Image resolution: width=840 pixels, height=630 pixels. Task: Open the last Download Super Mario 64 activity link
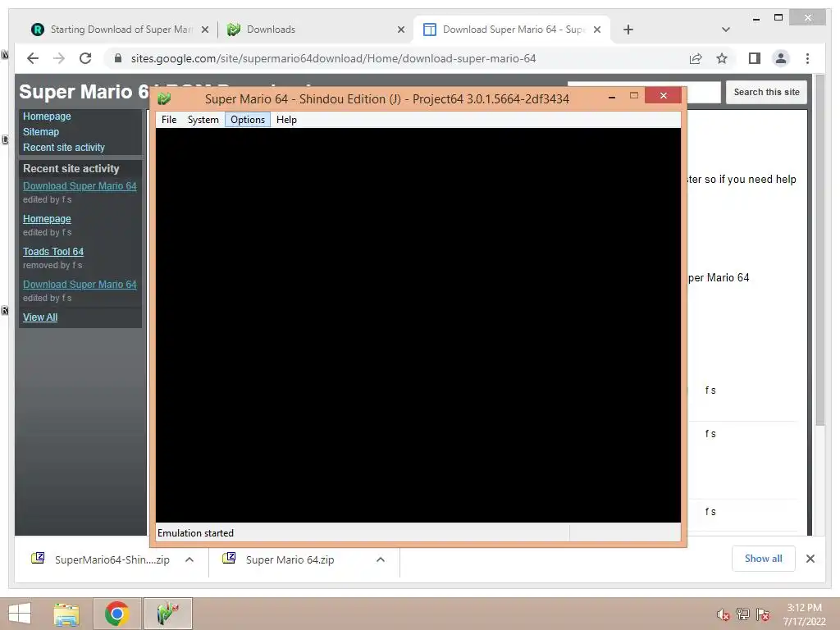pyautogui.click(x=80, y=285)
